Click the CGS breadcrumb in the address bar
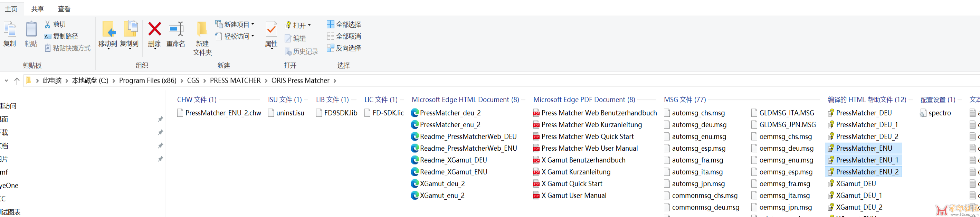980x217 pixels. tap(193, 80)
